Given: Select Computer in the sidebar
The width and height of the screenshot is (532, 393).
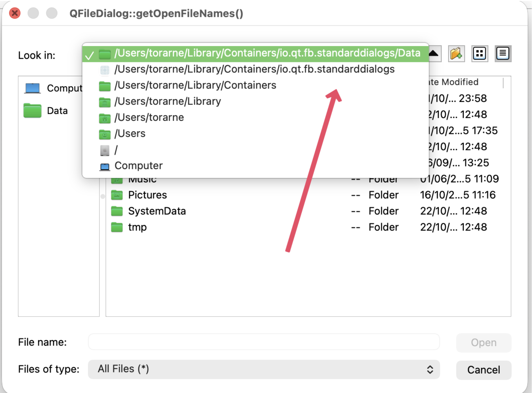Looking at the screenshot, I should (x=64, y=88).
